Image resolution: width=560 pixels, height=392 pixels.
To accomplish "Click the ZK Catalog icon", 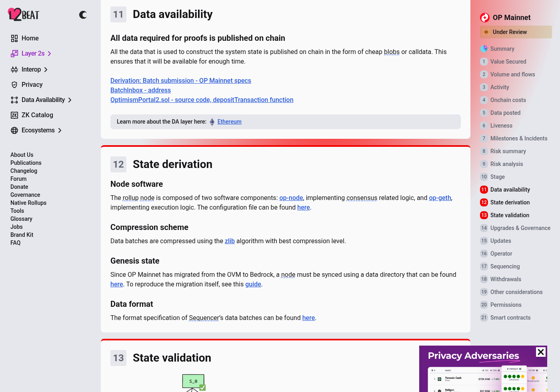I will (x=14, y=115).
